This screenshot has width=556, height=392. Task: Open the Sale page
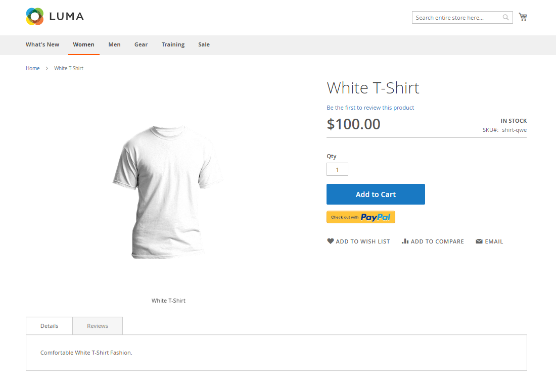click(204, 44)
